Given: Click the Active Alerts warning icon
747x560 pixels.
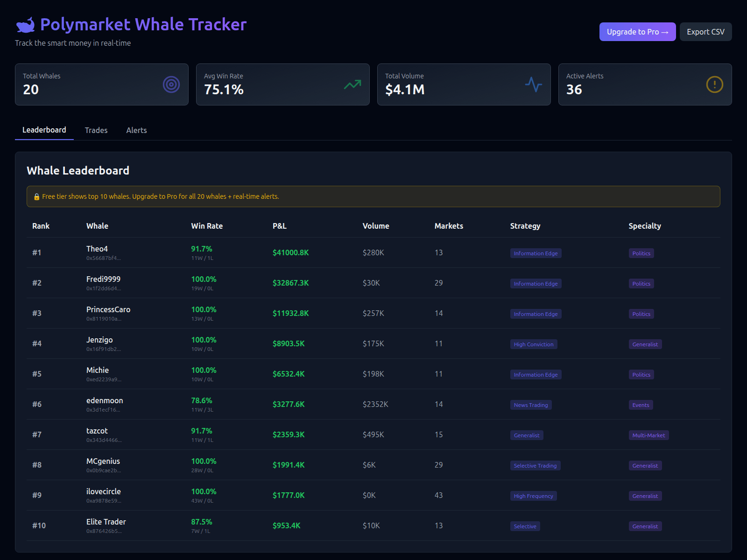Looking at the screenshot, I should point(715,84).
